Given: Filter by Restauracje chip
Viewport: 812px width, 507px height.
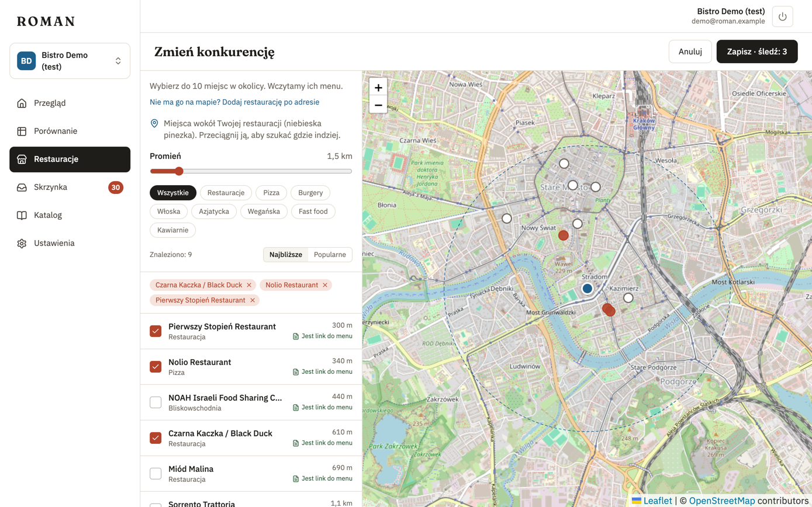Looking at the screenshot, I should pyautogui.click(x=226, y=193).
